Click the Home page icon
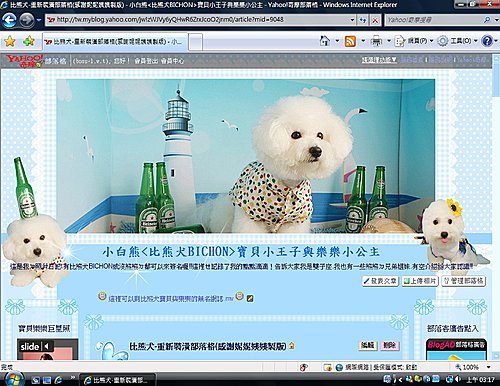The width and height of the screenshot is (500, 386). pyautogui.click(x=325, y=41)
